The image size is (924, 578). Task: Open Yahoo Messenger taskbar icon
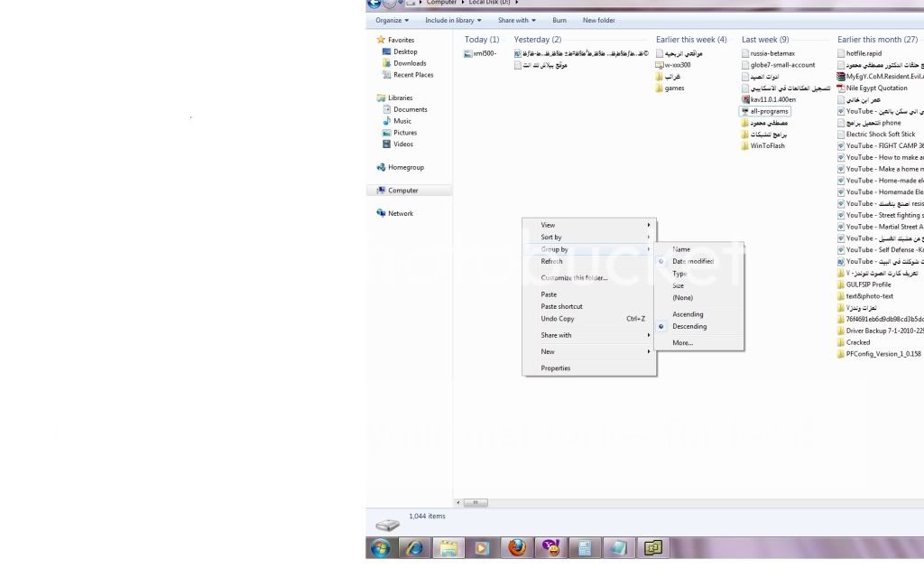551,548
